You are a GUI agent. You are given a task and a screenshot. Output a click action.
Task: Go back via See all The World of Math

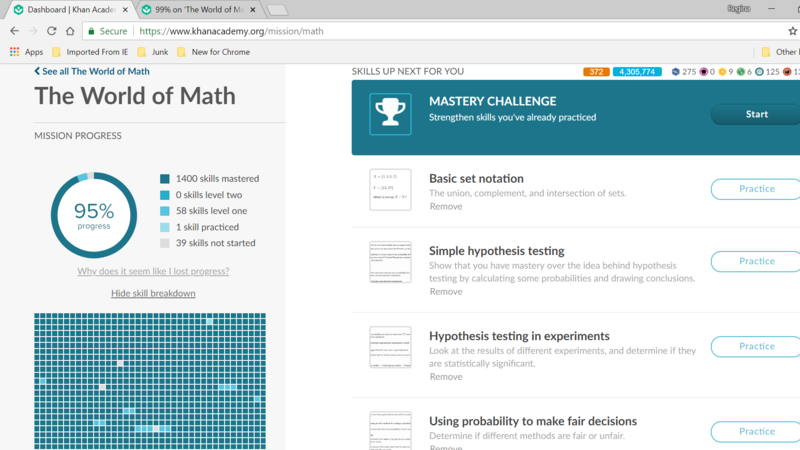click(x=92, y=72)
